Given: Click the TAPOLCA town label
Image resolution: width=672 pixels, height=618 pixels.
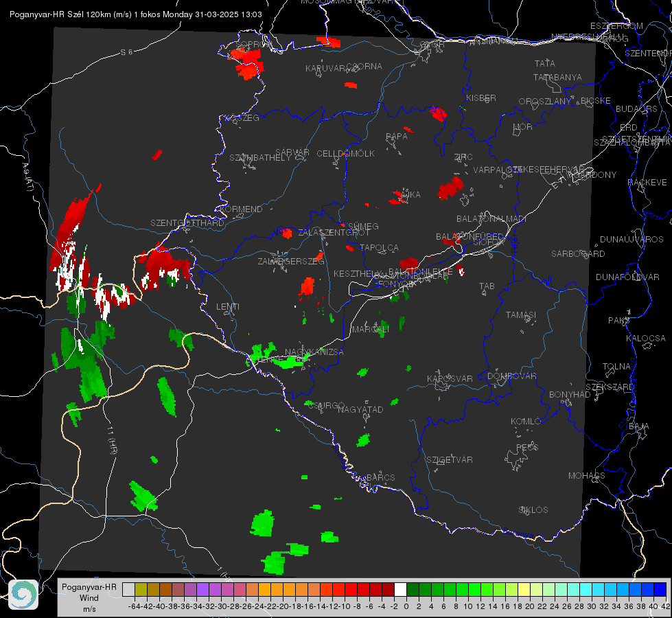Looking at the screenshot, I should [380, 247].
